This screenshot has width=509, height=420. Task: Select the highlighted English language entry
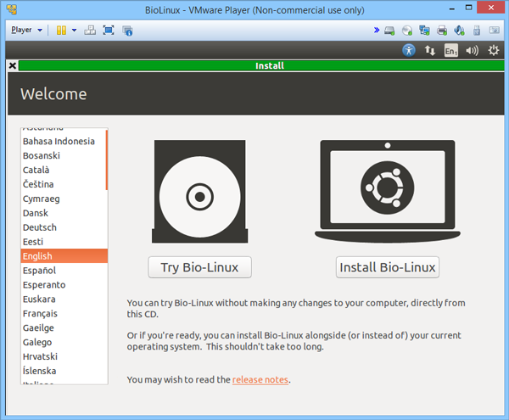64,255
